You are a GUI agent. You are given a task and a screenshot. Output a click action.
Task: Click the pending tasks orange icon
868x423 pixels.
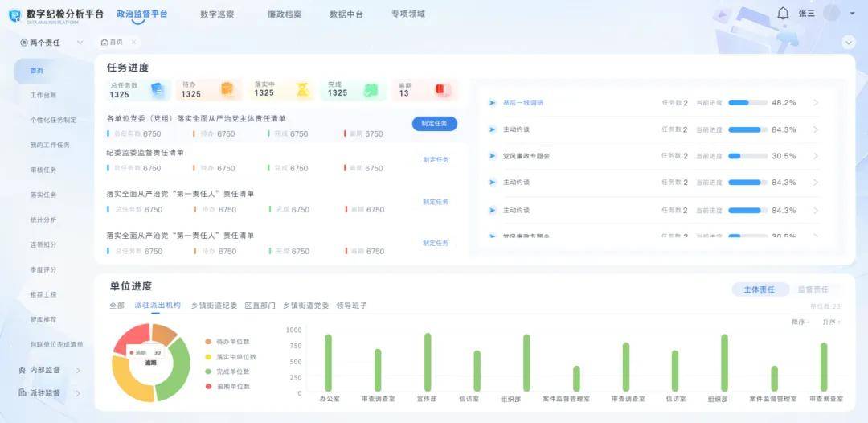tap(227, 89)
